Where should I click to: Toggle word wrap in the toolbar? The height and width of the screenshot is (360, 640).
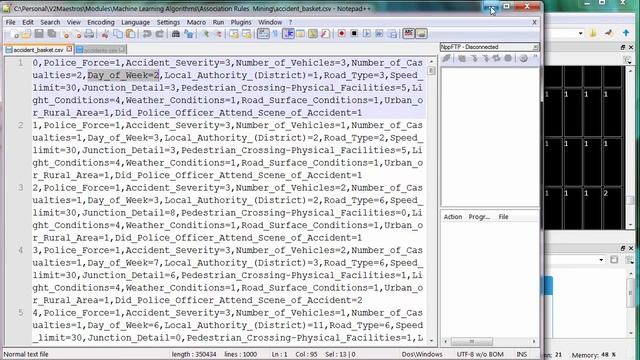click(x=263, y=34)
